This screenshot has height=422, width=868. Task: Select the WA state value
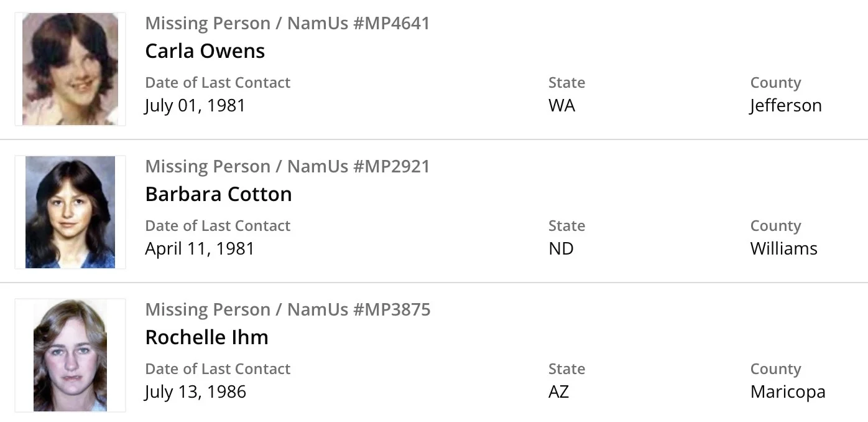561,105
